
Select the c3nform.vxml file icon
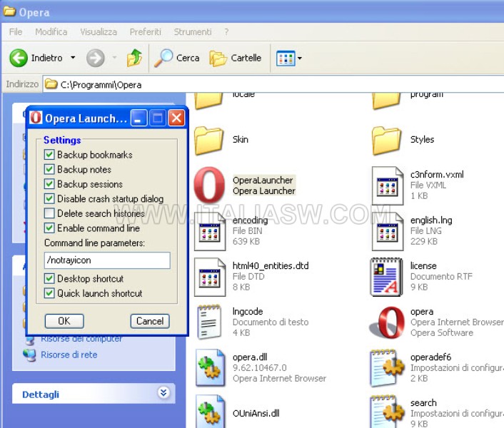pyautogui.click(x=388, y=185)
